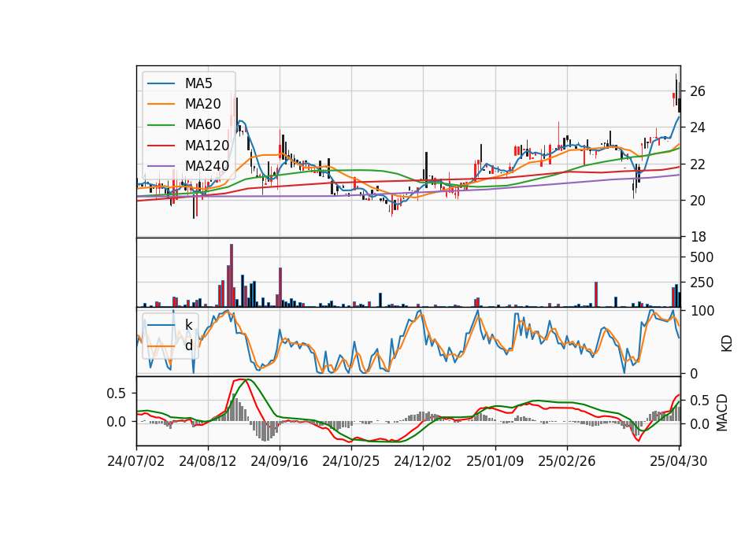The height and width of the screenshot is (543, 756).
Task: Click the date label 24/08/12
Action: [x=208, y=461]
